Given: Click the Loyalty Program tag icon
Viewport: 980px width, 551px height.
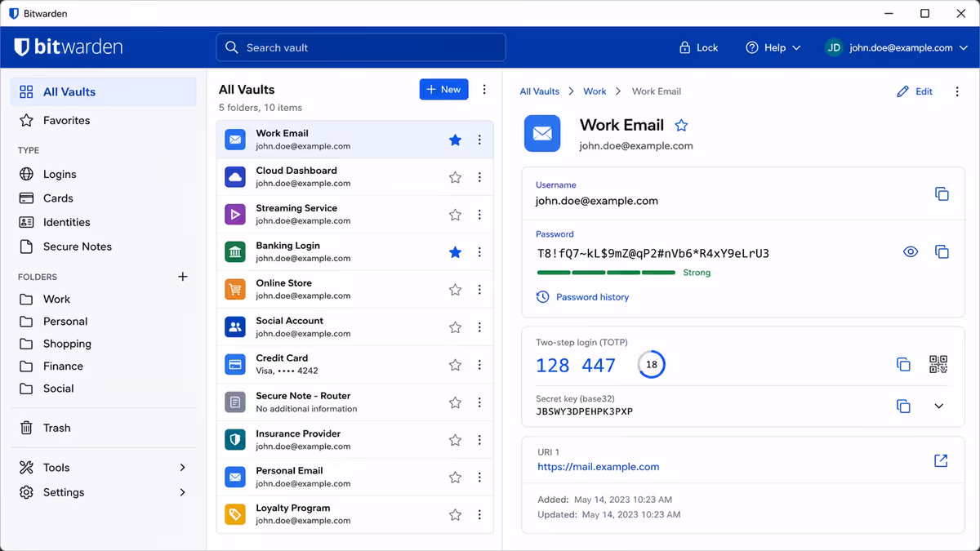Looking at the screenshot, I should (235, 514).
